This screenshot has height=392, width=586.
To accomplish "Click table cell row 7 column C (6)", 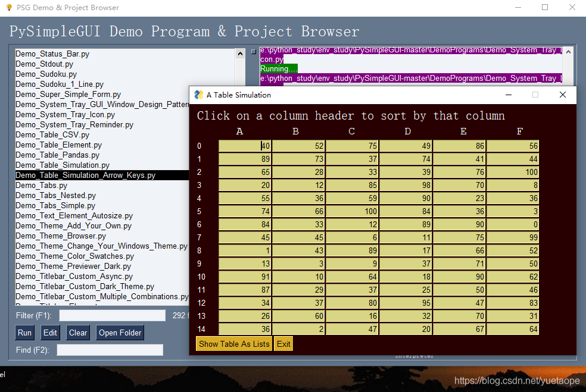I will [352, 237].
